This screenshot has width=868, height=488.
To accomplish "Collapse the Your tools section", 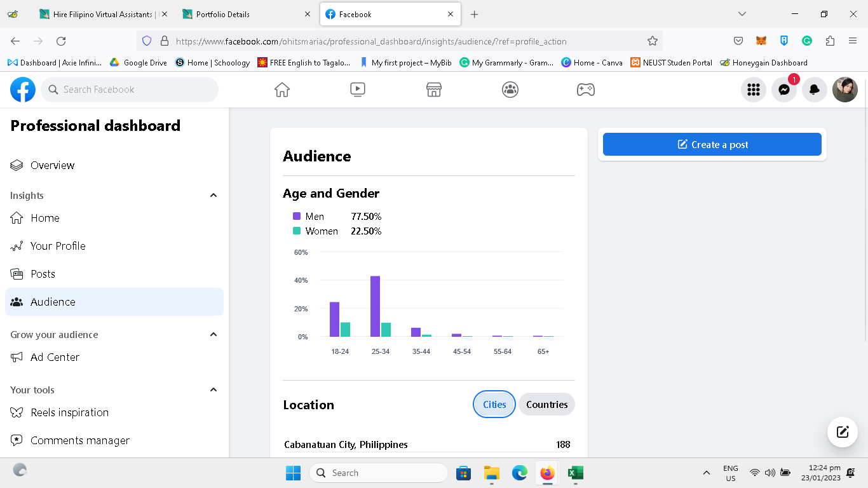I will (214, 390).
